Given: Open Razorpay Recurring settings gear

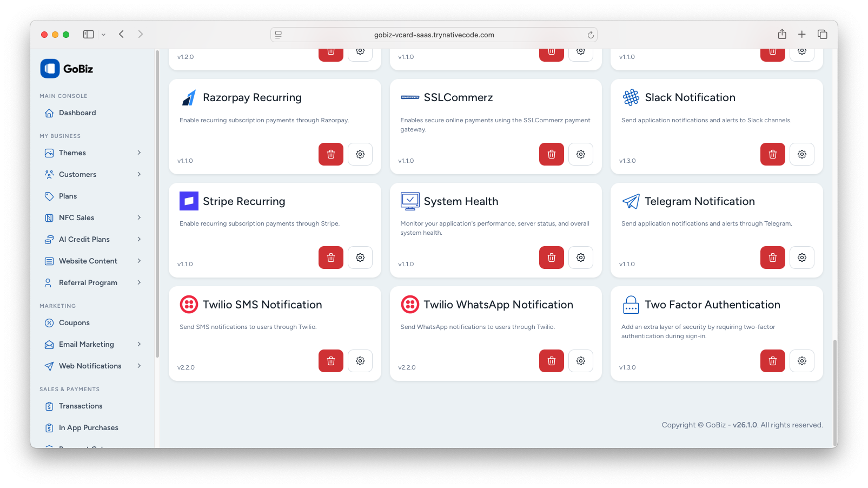Looking at the screenshot, I should 360,154.
